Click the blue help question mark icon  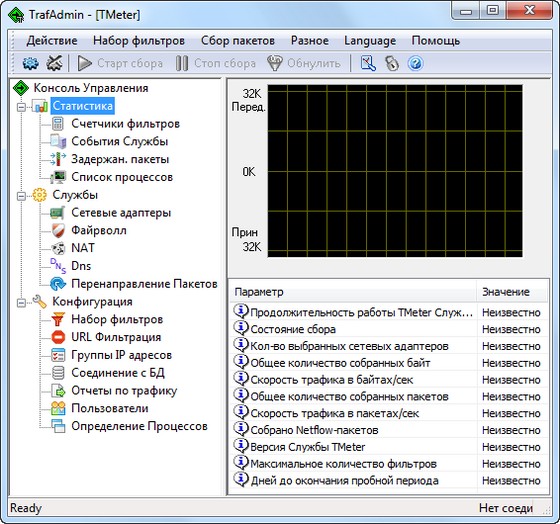click(x=415, y=64)
